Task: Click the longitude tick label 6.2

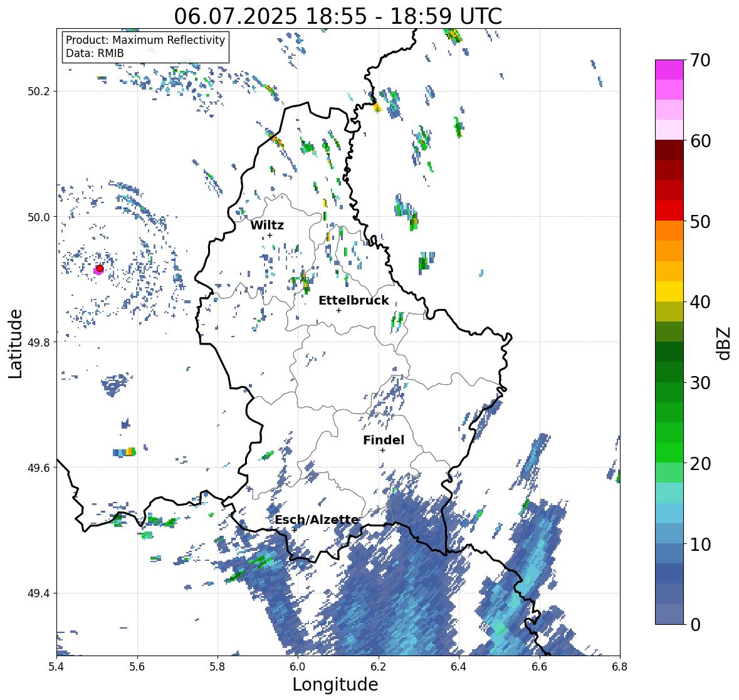Action: [379, 666]
